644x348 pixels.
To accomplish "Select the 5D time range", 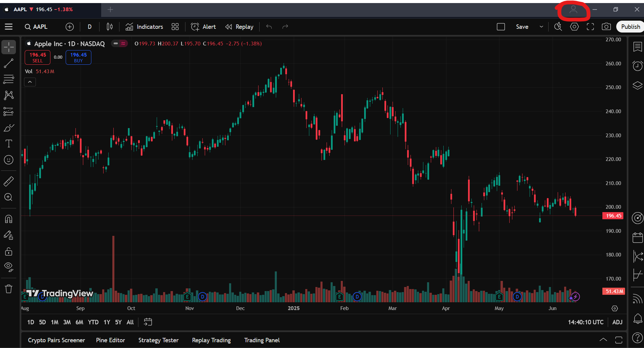I will point(42,322).
